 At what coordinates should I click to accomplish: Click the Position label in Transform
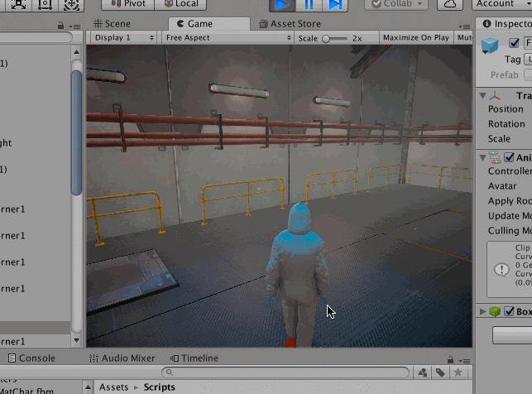pyautogui.click(x=506, y=109)
